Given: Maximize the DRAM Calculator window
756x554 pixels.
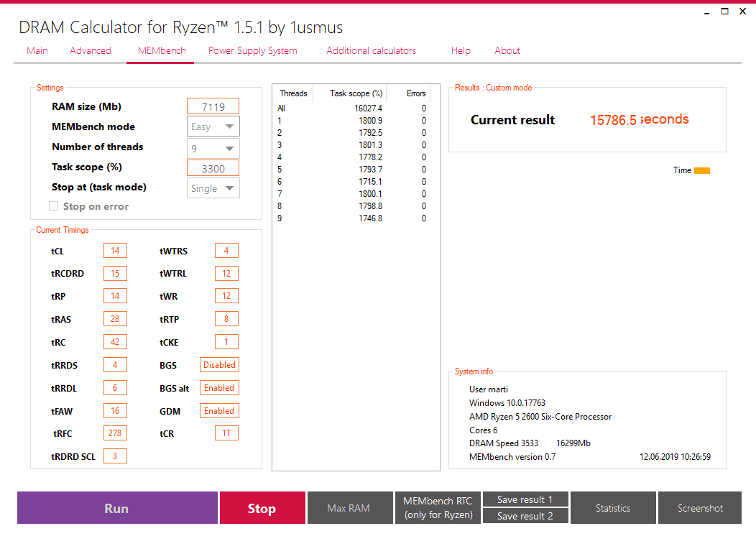Looking at the screenshot, I should [x=724, y=11].
